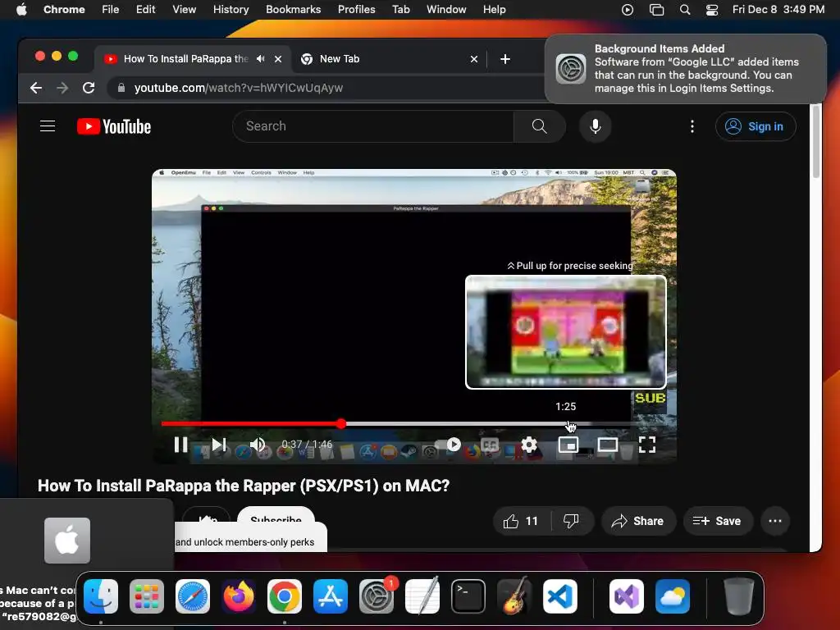Go back in Chrome
The width and height of the screenshot is (840, 630).
coord(36,88)
